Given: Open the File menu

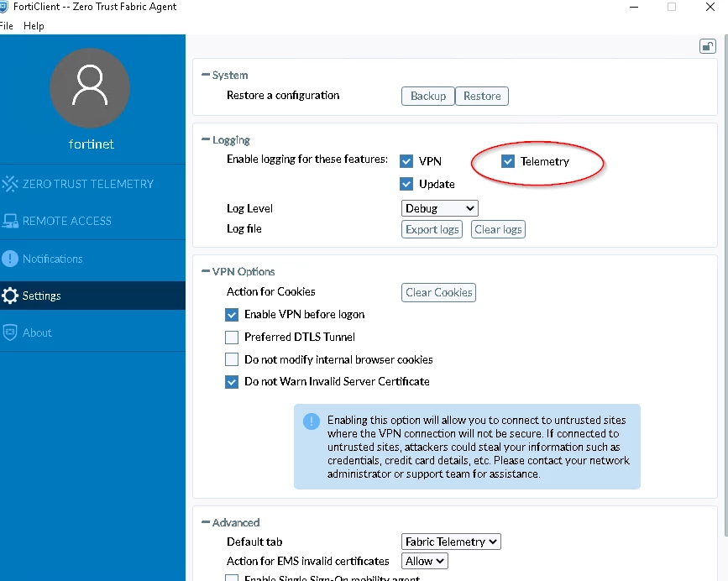Looking at the screenshot, I should 6,26.
